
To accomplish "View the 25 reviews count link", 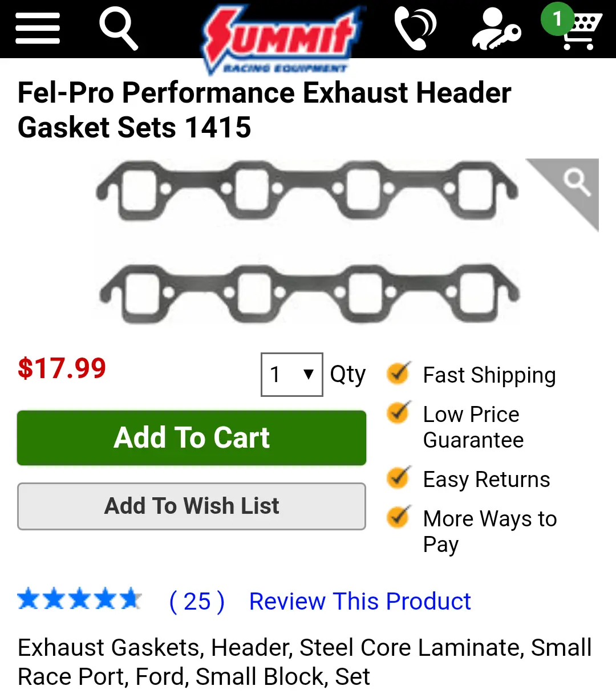I will [197, 602].
